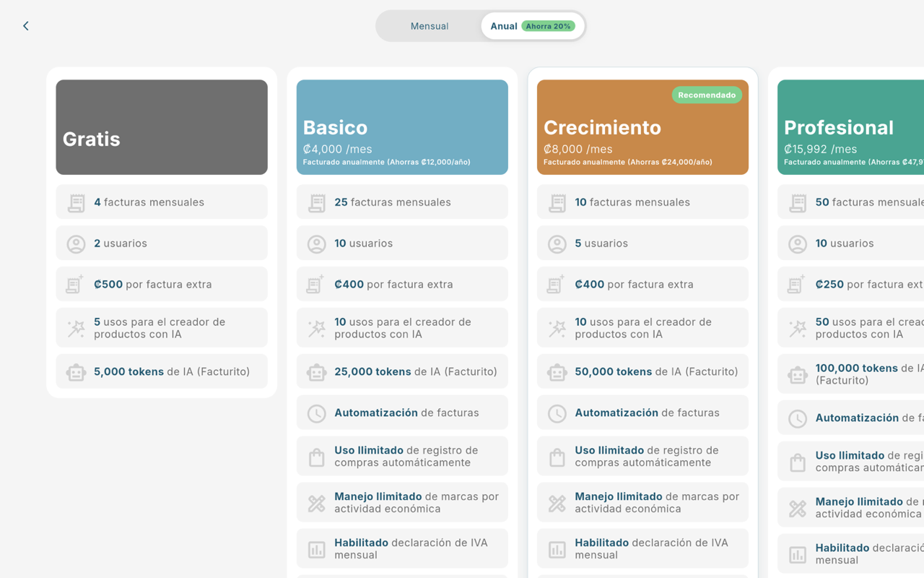This screenshot has width=924, height=578.
Task: Click Profesional '₡250 por factura' row
Action: tap(850, 285)
